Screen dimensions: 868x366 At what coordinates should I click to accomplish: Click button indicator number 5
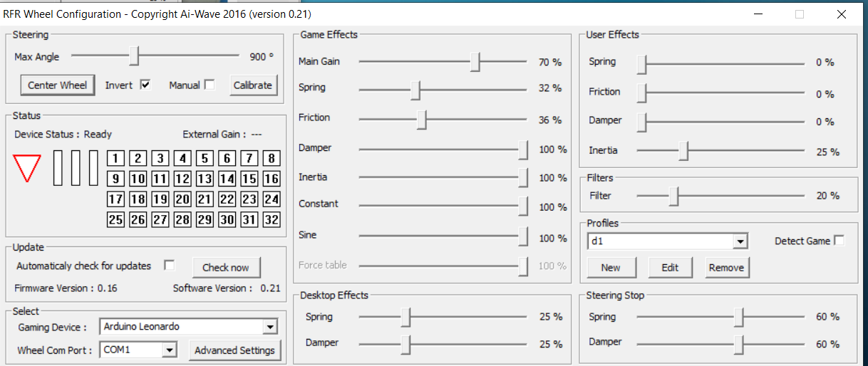(x=205, y=159)
